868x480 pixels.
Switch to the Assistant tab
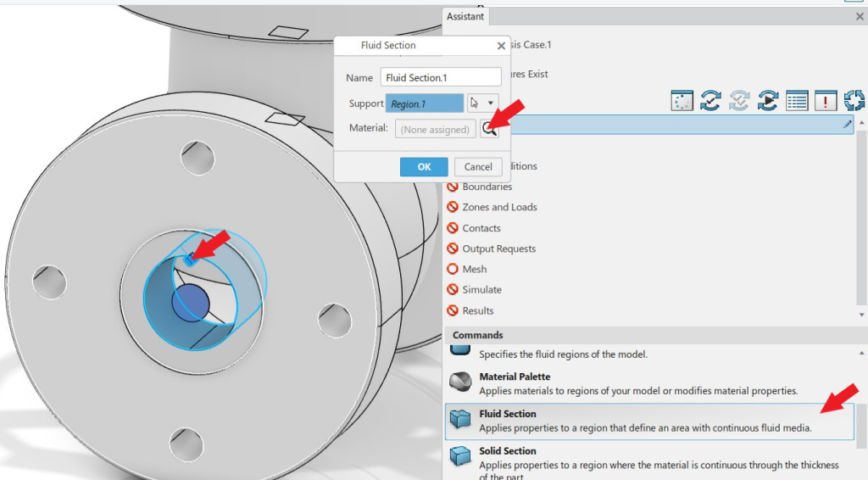click(465, 17)
